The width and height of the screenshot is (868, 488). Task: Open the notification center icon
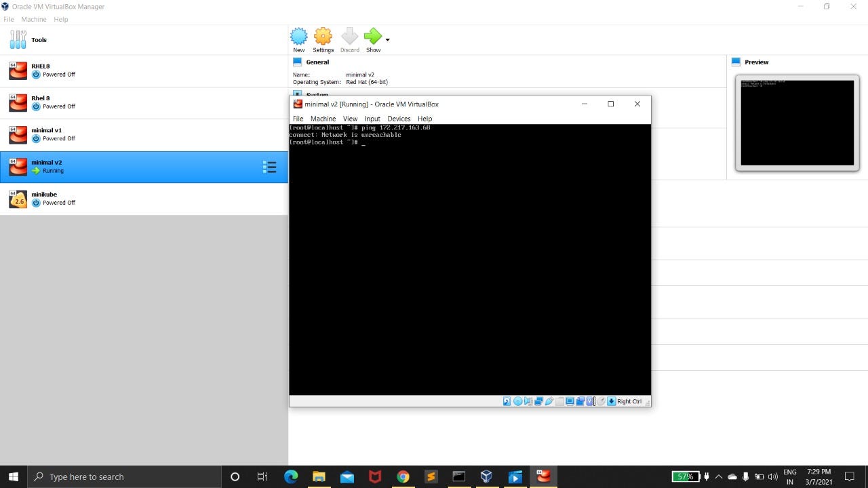[x=850, y=476]
